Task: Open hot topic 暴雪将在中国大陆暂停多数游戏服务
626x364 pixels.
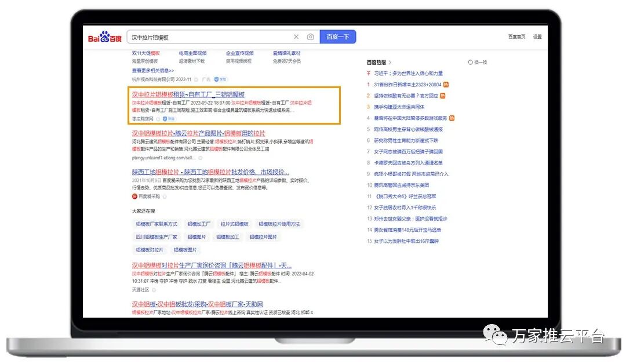Action: click(x=410, y=118)
